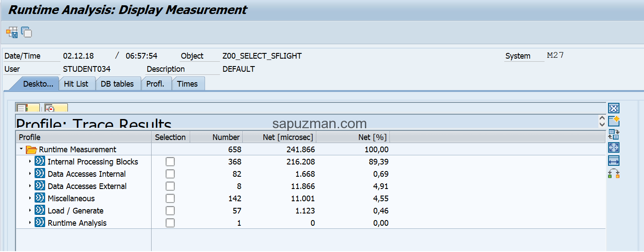The image size is (644, 252).
Task: Open the Times tab
Action: coord(188,84)
